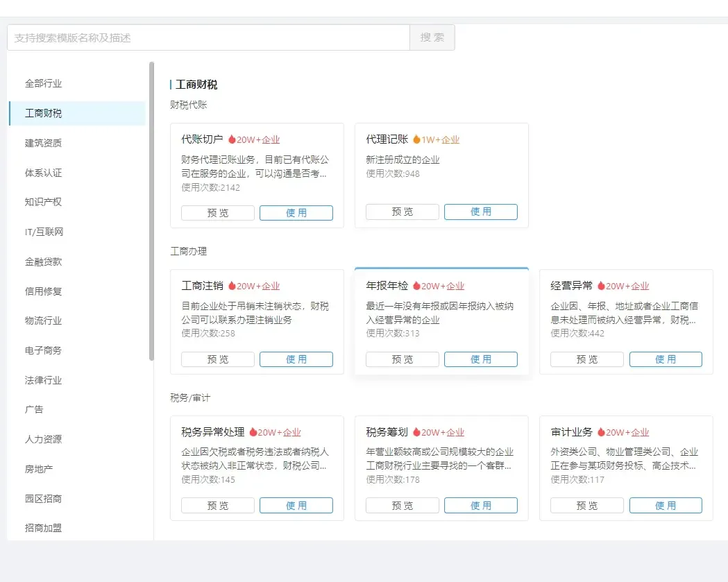Click the 工商注销 card title
This screenshot has height=582, width=728.
(202, 285)
